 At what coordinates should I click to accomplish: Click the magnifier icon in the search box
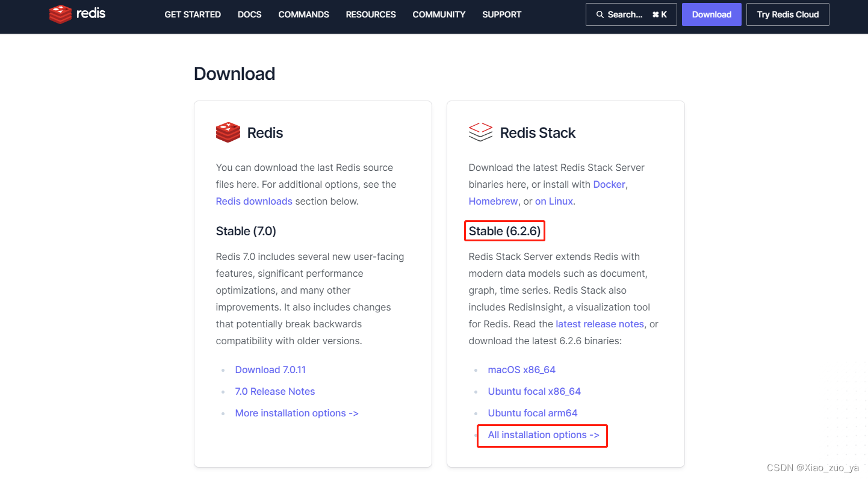tap(600, 14)
